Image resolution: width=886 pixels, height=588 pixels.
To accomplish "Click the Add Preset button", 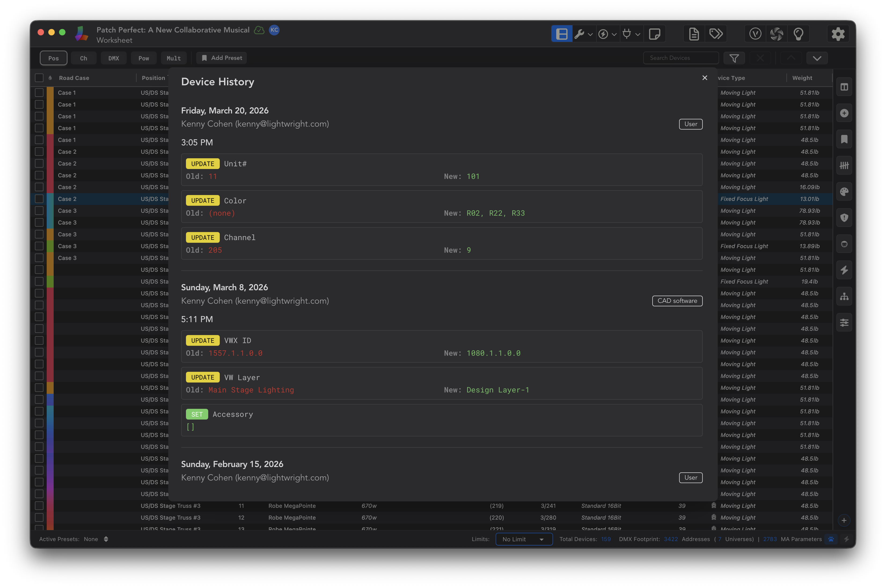I will (x=222, y=58).
